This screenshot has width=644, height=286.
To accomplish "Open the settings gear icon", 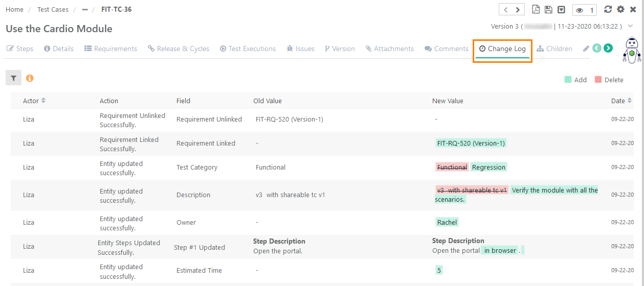I will 620,10.
